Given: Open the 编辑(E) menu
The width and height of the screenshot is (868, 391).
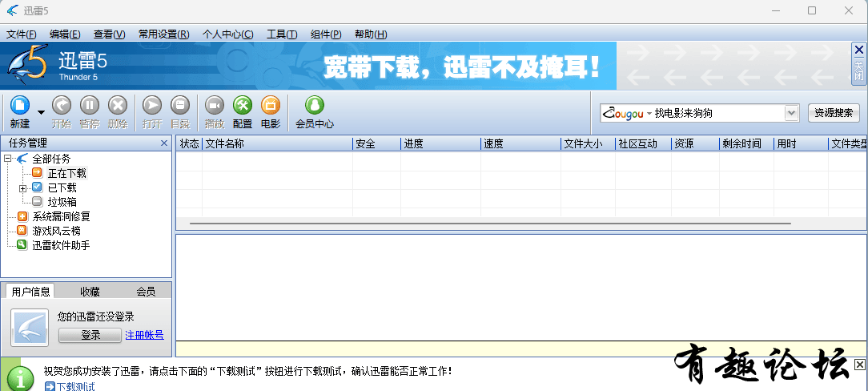Looking at the screenshot, I should 65,34.
